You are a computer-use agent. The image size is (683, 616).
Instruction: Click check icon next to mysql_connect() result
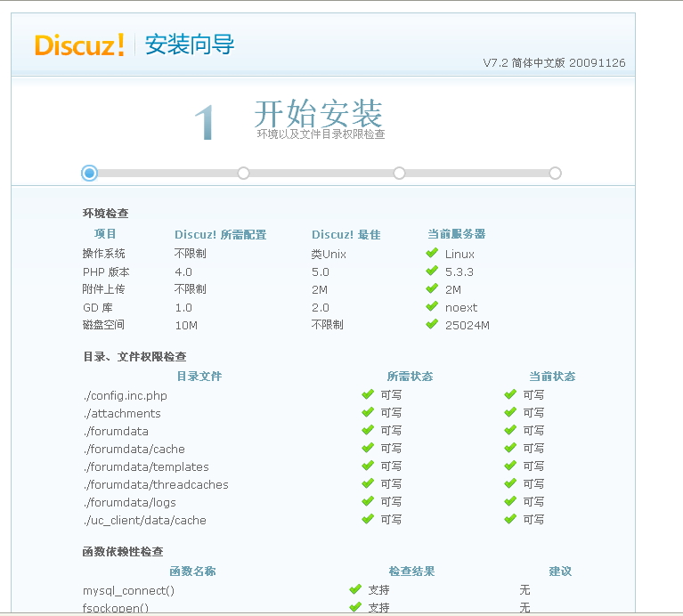click(x=356, y=589)
